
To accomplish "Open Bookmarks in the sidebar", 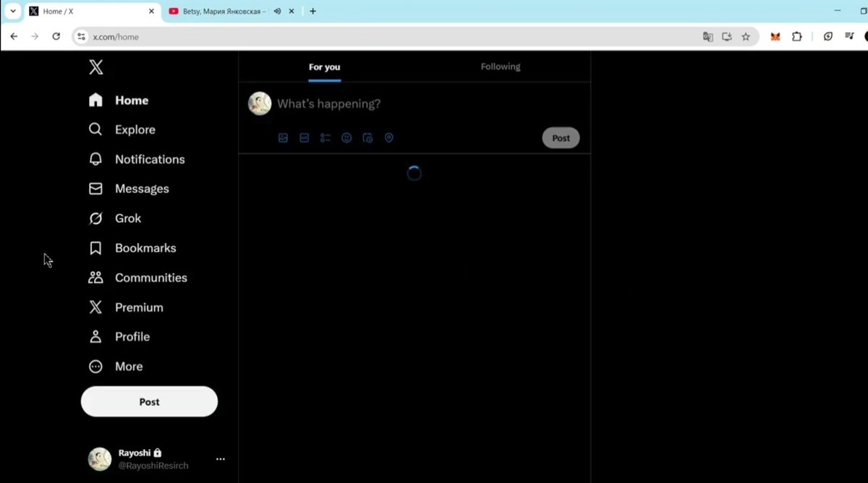I will 132,248.
